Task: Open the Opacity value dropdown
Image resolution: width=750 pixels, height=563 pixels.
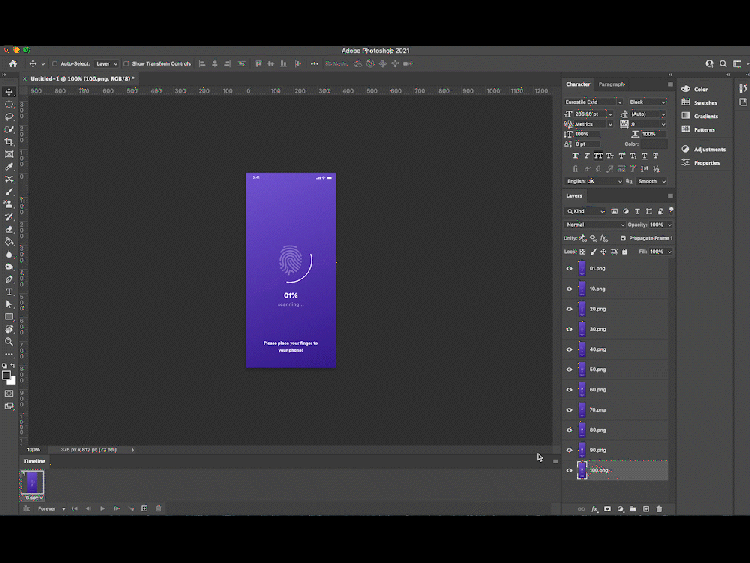Action: tap(669, 224)
